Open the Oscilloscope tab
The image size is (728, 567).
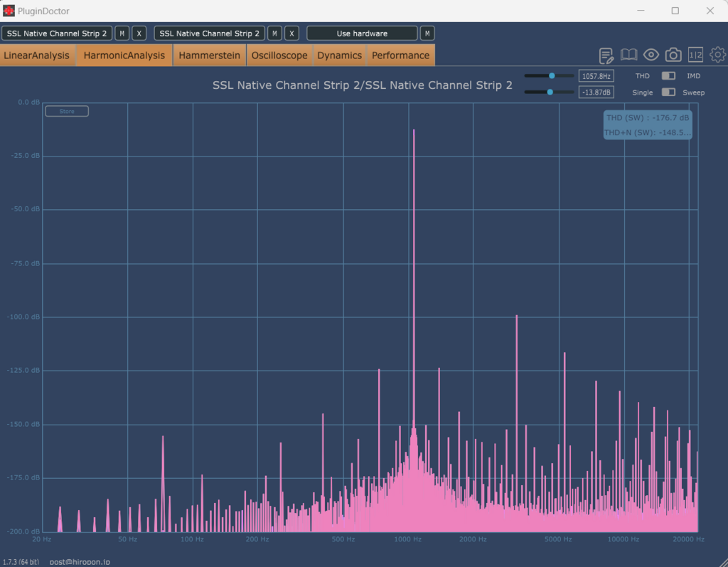tap(279, 55)
